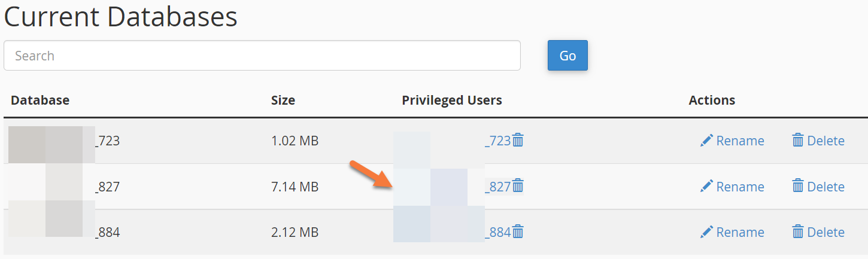Click the pencil Rename icon for database _723

point(707,141)
